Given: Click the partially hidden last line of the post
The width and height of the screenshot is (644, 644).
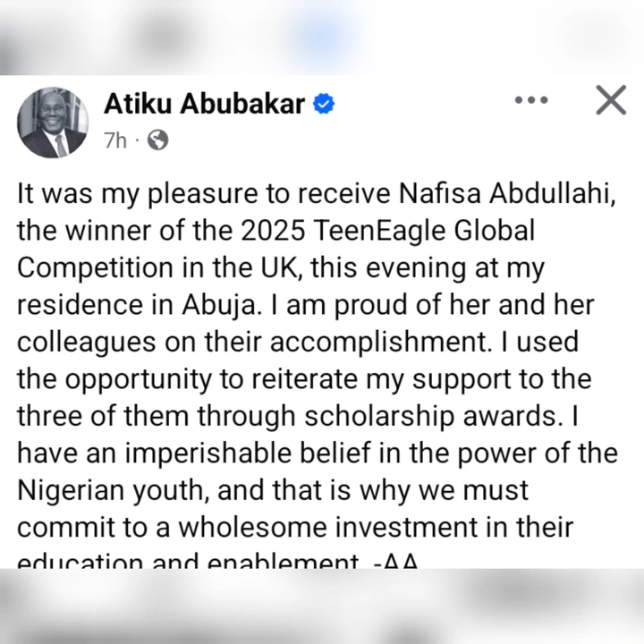Looking at the screenshot, I should [x=219, y=562].
